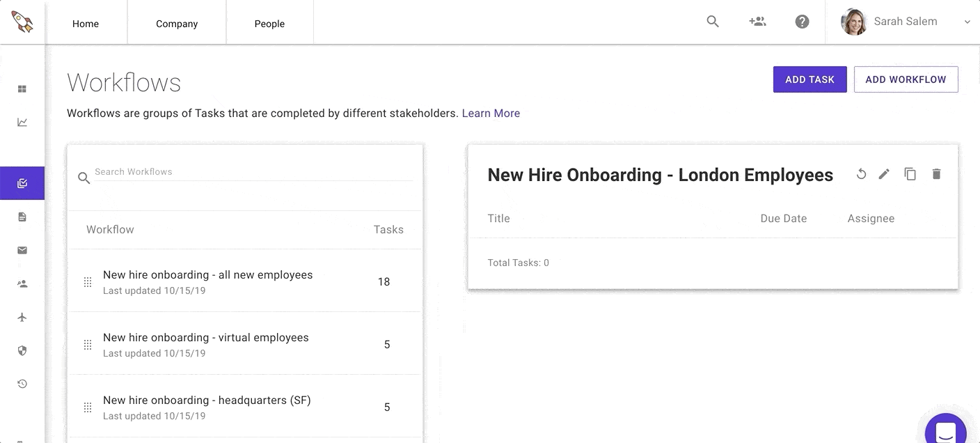Follow the Learn More link

click(x=491, y=114)
